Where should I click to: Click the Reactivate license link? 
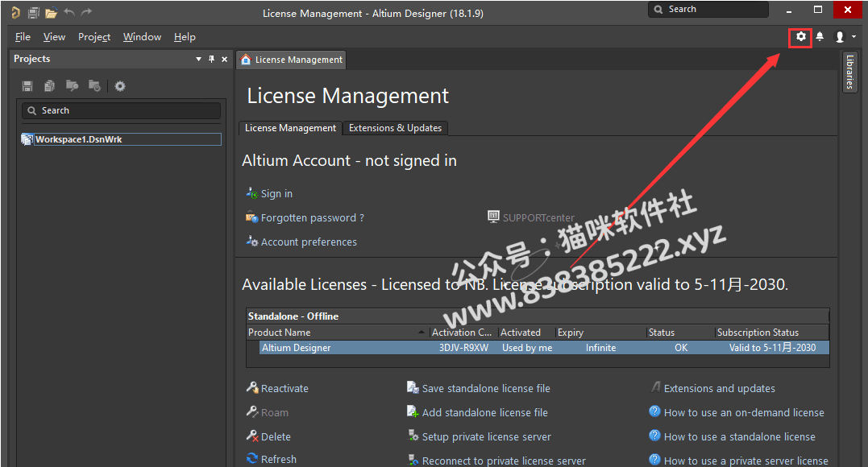tap(284, 388)
